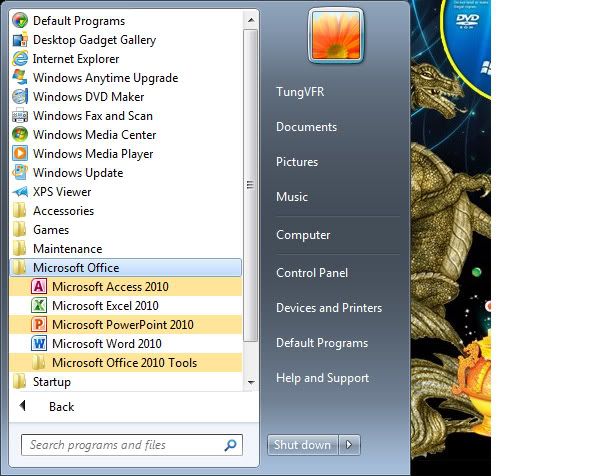Click the Windows Fax and Scan icon
Screen dimensions: 614x476
pos(20,116)
